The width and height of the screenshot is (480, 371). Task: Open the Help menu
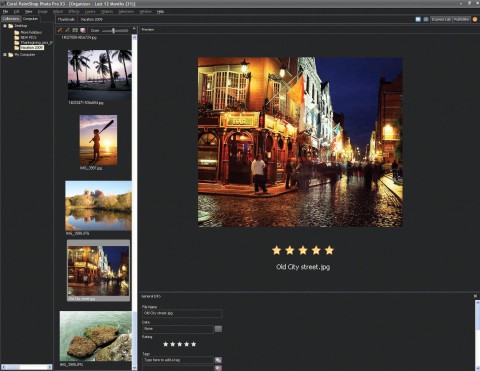160,12
